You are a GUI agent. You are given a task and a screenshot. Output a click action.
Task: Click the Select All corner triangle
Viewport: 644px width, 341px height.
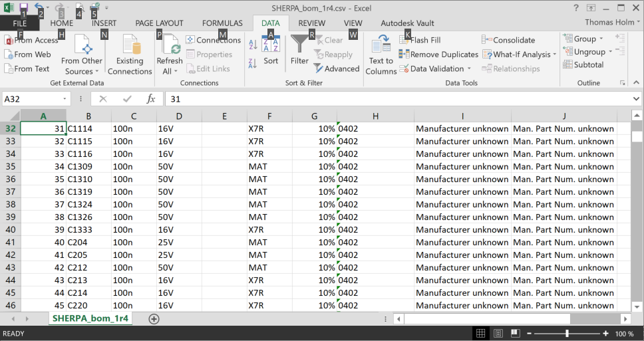13,116
